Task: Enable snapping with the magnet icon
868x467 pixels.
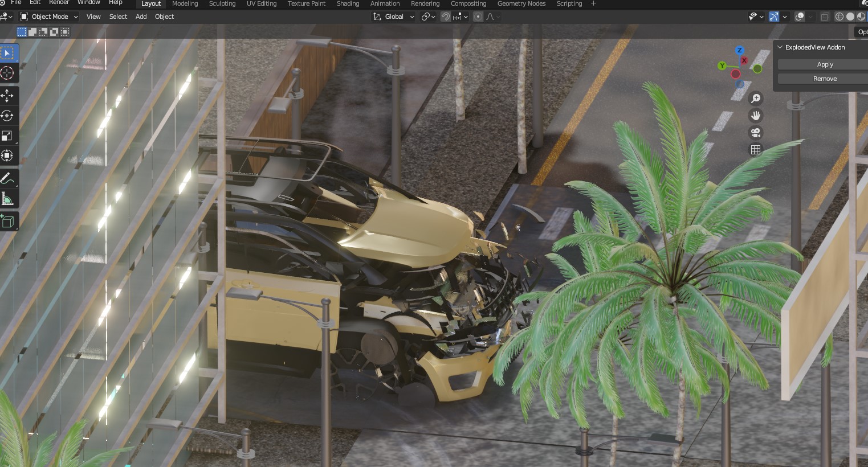Action: click(445, 16)
